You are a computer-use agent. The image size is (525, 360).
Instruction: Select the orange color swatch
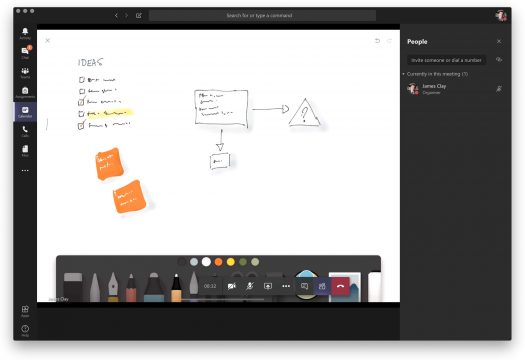(218, 262)
